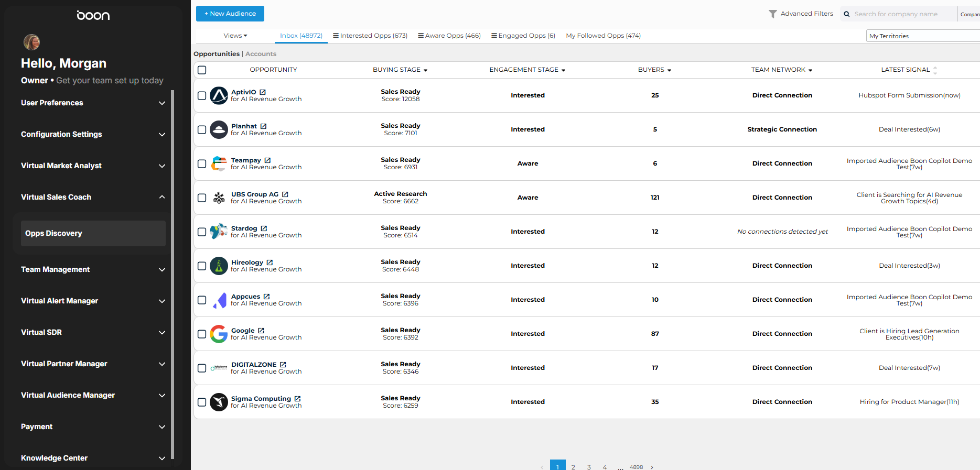The image size is (980, 470).
Task: Click the Appcues company logo
Action: click(220, 300)
